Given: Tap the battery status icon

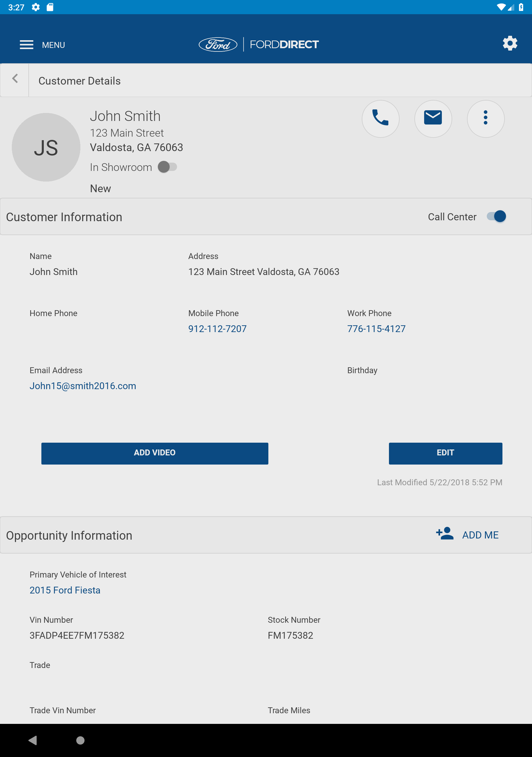Looking at the screenshot, I should tap(521, 7).
